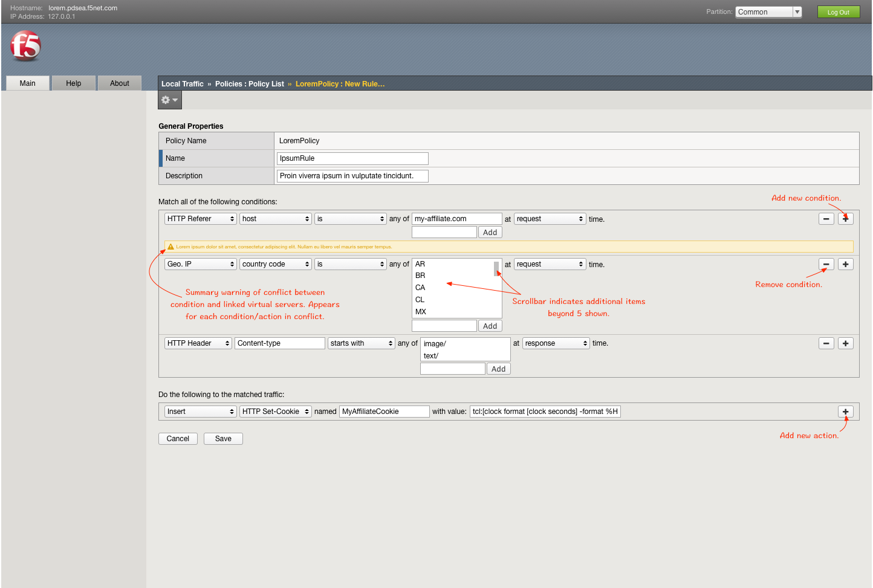
Task: Open the HTTP Header condition dropdown
Action: (198, 343)
